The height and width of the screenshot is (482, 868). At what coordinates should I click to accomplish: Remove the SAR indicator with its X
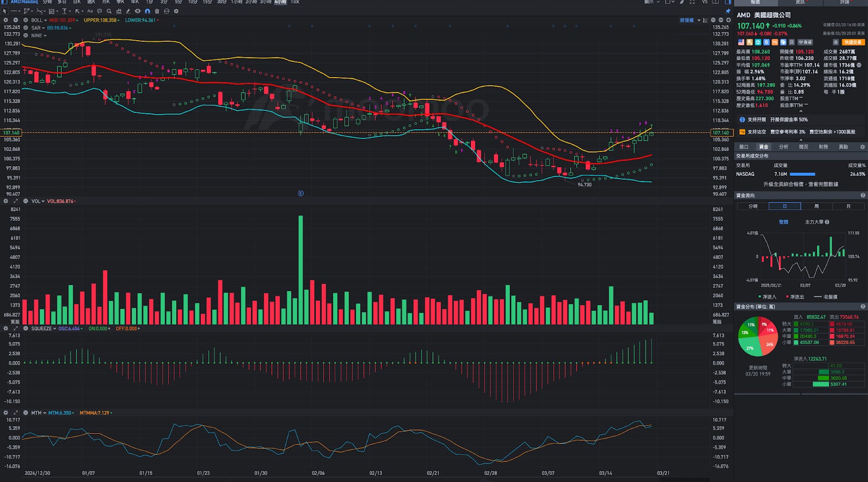[x=25, y=28]
